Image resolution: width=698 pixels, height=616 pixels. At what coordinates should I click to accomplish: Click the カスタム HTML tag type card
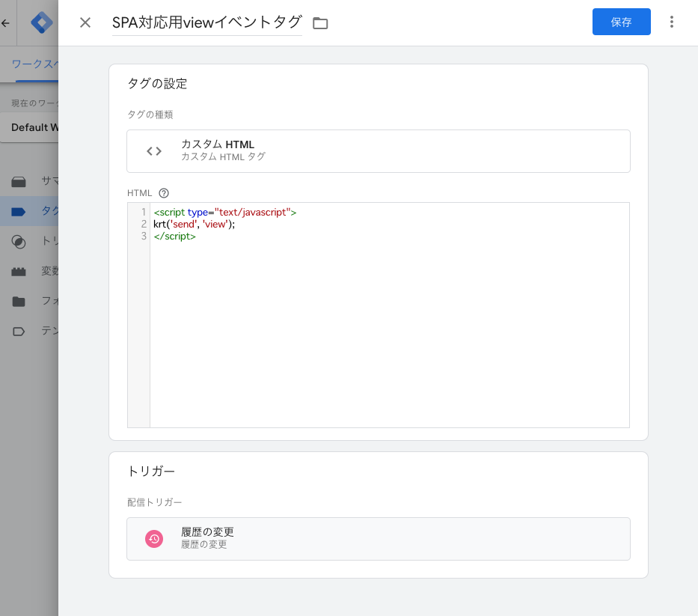pyautogui.click(x=378, y=151)
